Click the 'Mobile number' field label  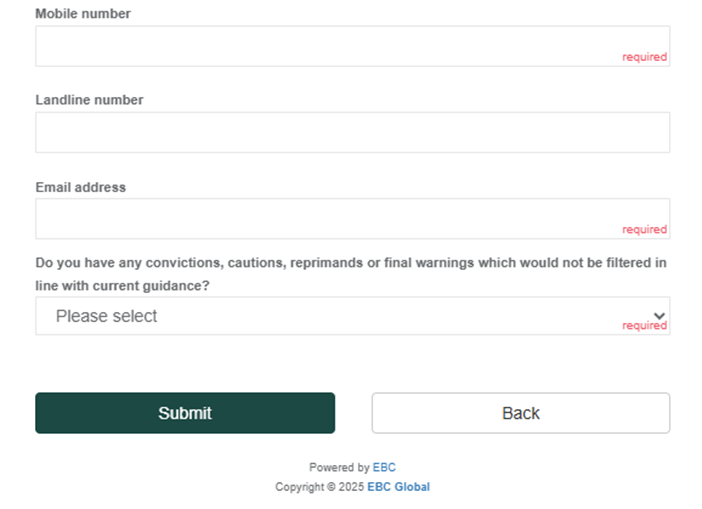(83, 14)
